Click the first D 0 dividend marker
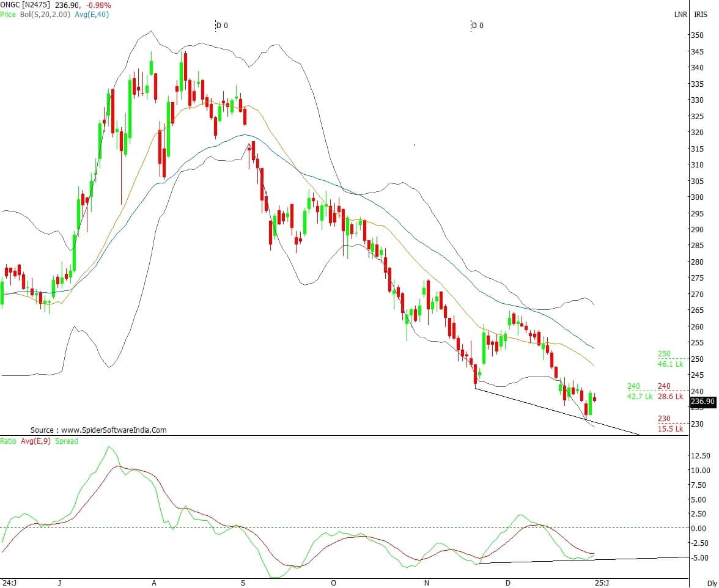The image size is (719, 588). coord(221,26)
